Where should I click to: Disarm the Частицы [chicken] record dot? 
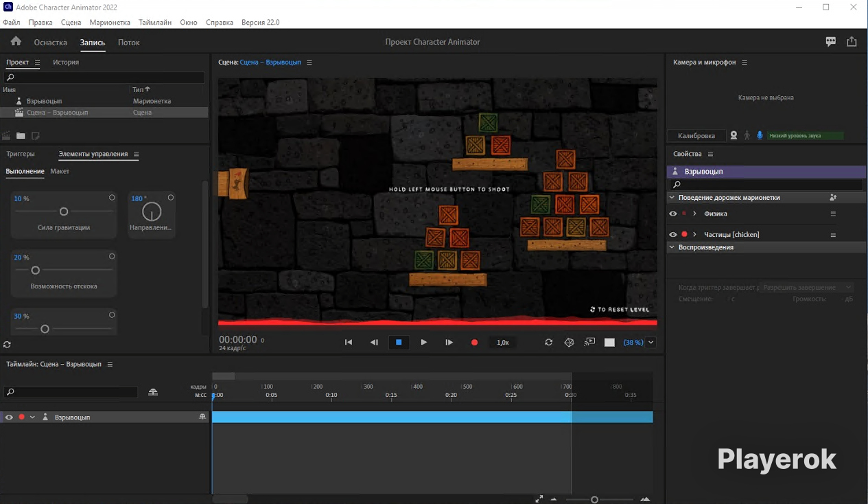[684, 235]
